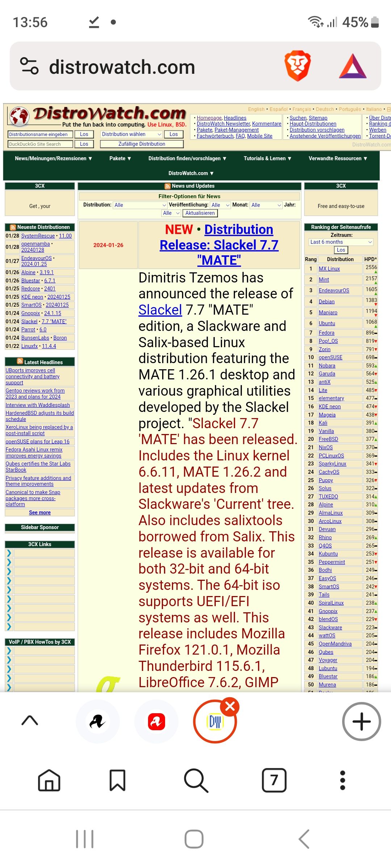Expand the DistroWatch.com menu
Image resolution: width=391 pixels, height=868 pixels.
point(191,173)
